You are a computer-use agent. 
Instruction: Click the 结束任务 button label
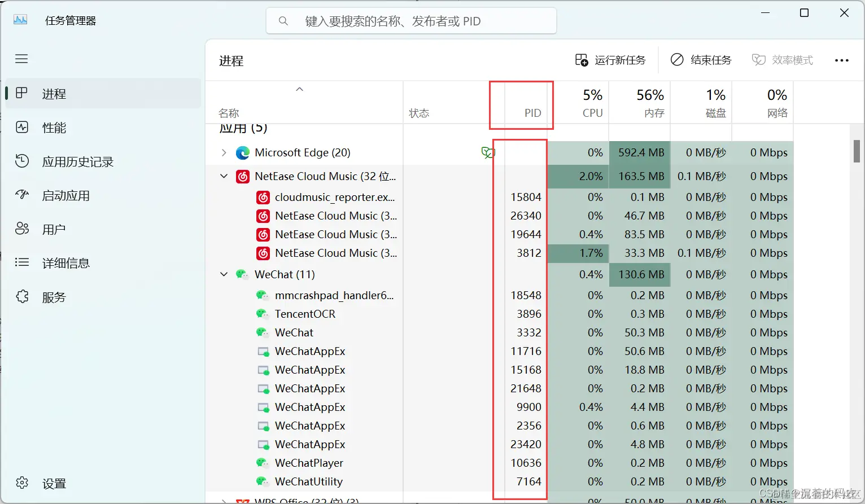[711, 60]
